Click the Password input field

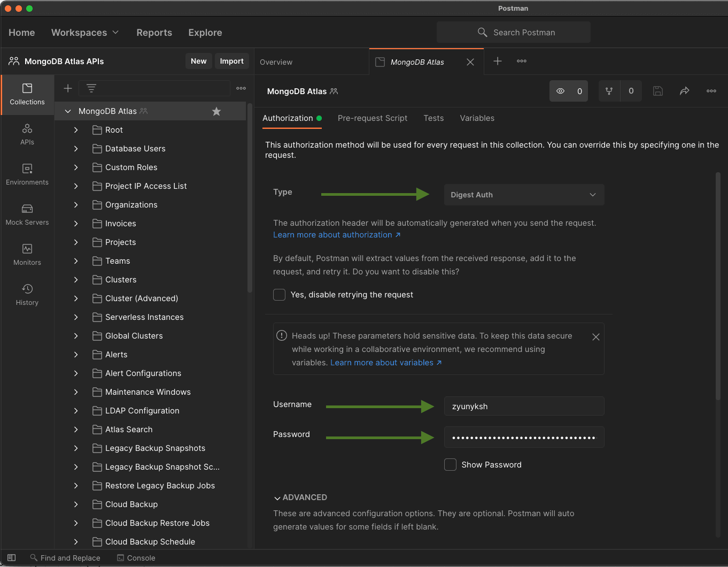(524, 437)
